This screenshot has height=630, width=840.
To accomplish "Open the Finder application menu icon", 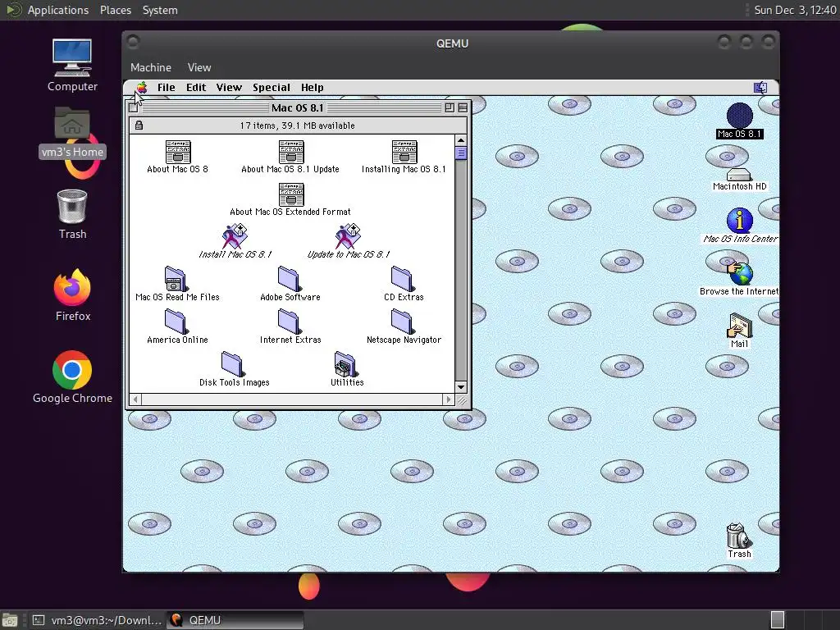I will tap(760, 87).
